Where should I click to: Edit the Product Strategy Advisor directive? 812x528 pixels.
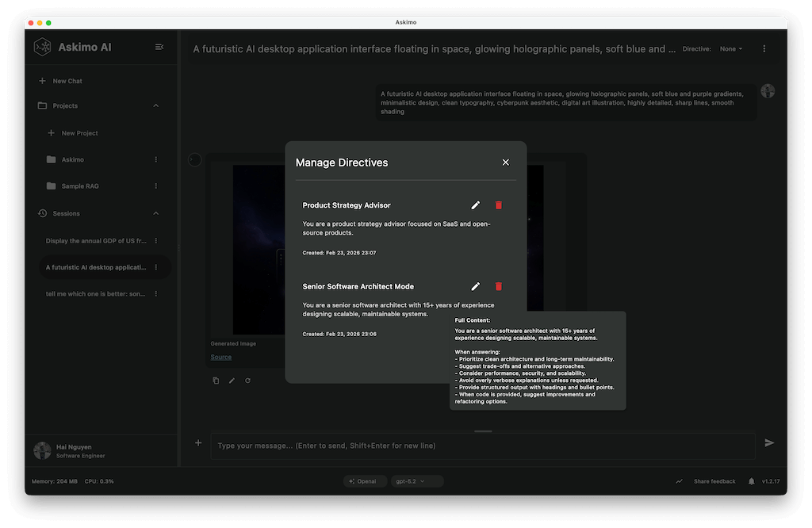[x=475, y=205]
